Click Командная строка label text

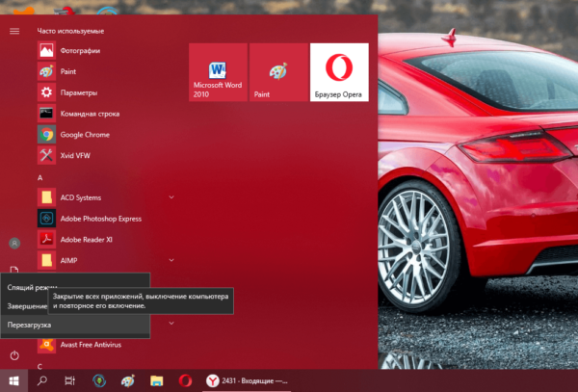tap(90, 114)
